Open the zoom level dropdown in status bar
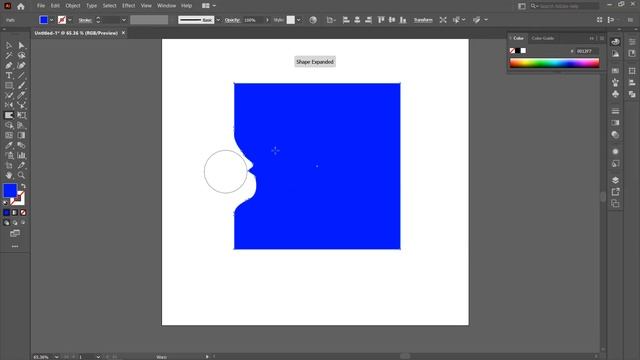Screen dimensions: 640x360 click(x=56, y=357)
